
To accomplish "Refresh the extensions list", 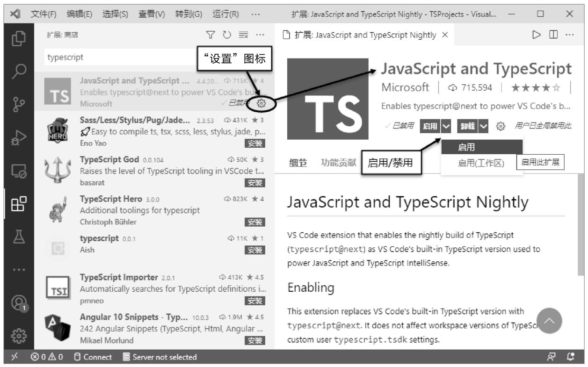I will click(227, 35).
